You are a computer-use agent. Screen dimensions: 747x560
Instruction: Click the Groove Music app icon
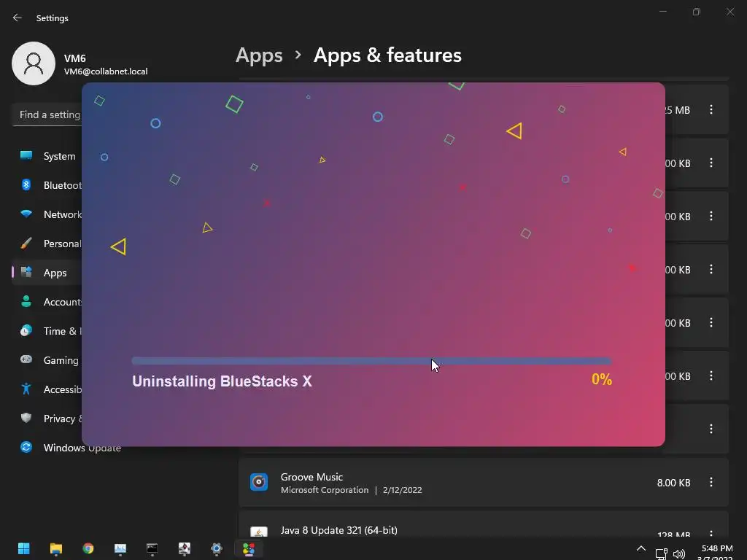259,483
